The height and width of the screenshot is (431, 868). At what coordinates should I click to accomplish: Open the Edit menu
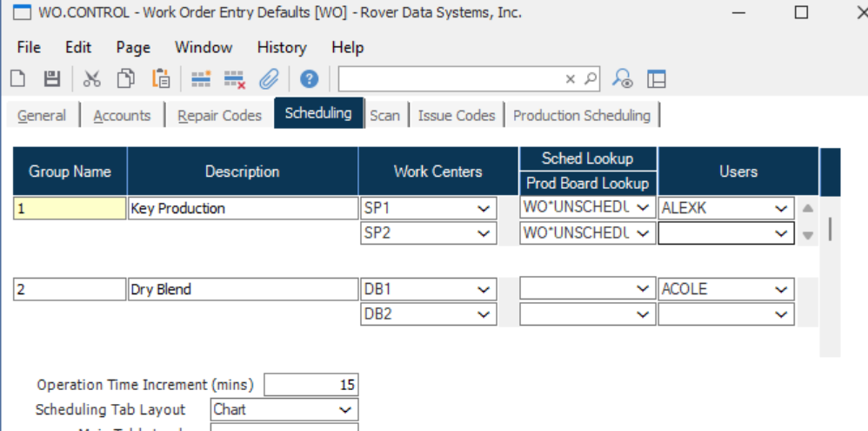78,48
